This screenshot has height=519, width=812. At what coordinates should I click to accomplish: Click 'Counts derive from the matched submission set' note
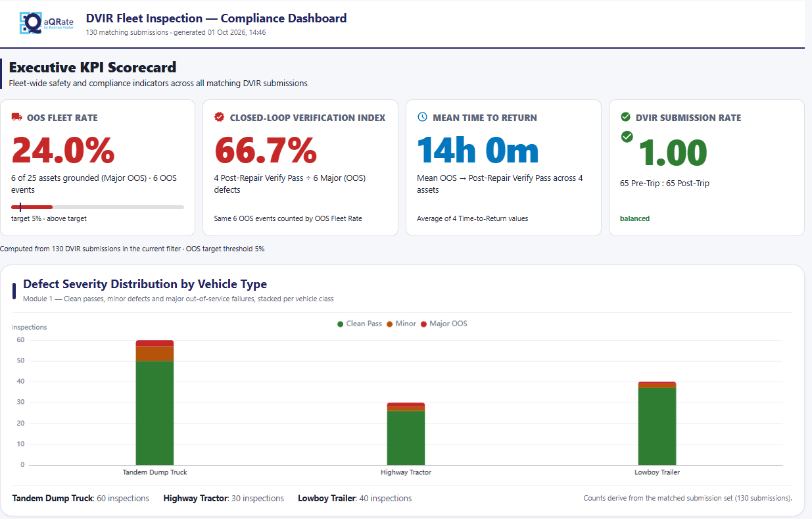(x=688, y=499)
